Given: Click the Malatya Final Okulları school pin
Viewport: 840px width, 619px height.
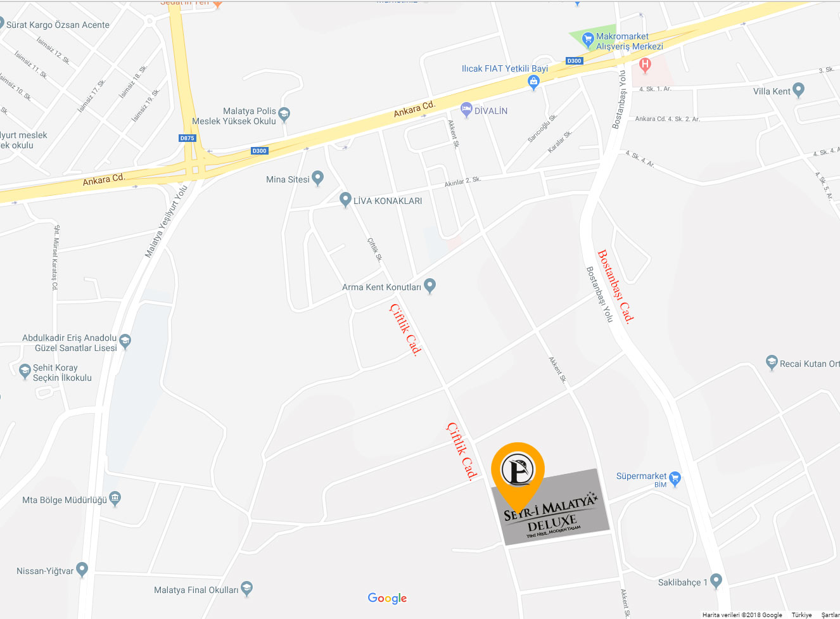Looking at the screenshot, I should [246, 589].
